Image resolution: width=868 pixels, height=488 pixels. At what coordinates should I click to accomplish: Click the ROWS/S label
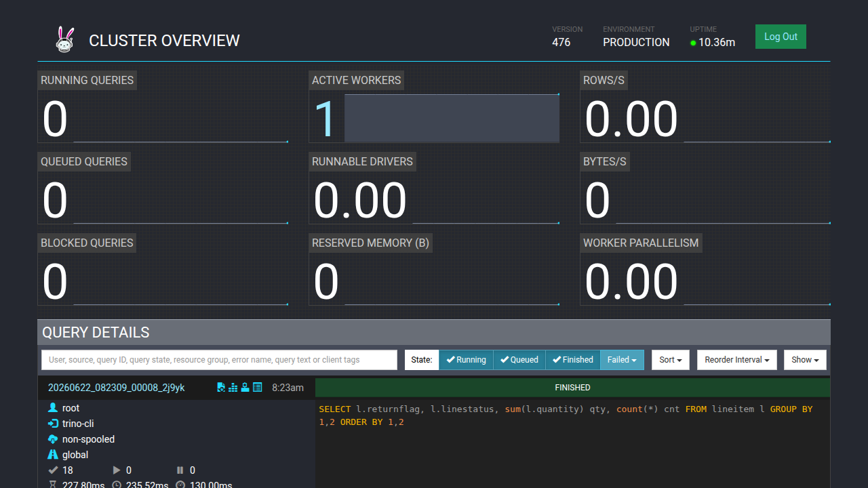tap(604, 80)
